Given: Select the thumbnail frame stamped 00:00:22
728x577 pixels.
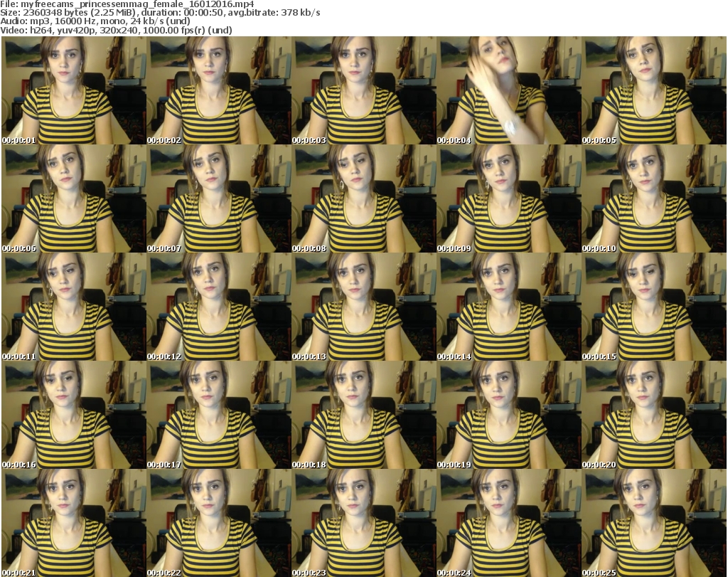Looking at the screenshot, I should pos(219,523).
